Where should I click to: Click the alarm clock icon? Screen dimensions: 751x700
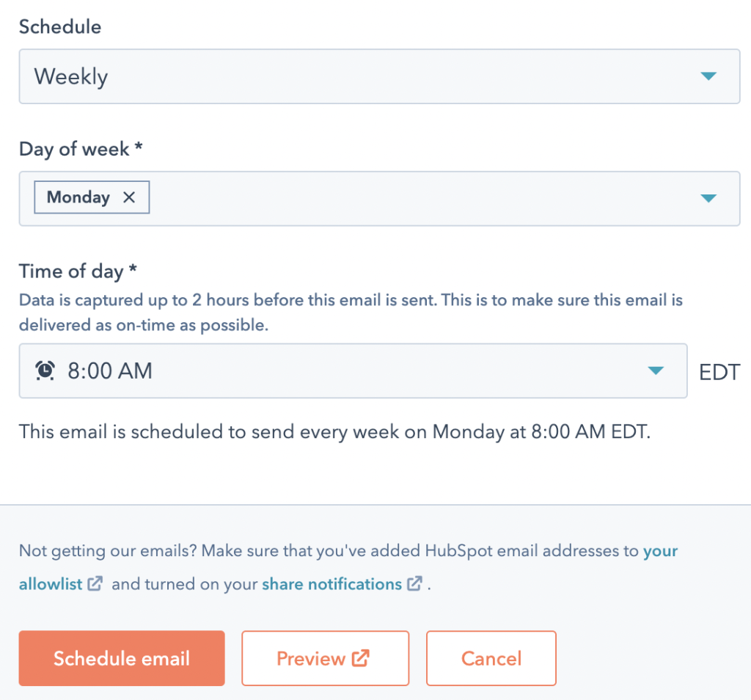tap(45, 371)
